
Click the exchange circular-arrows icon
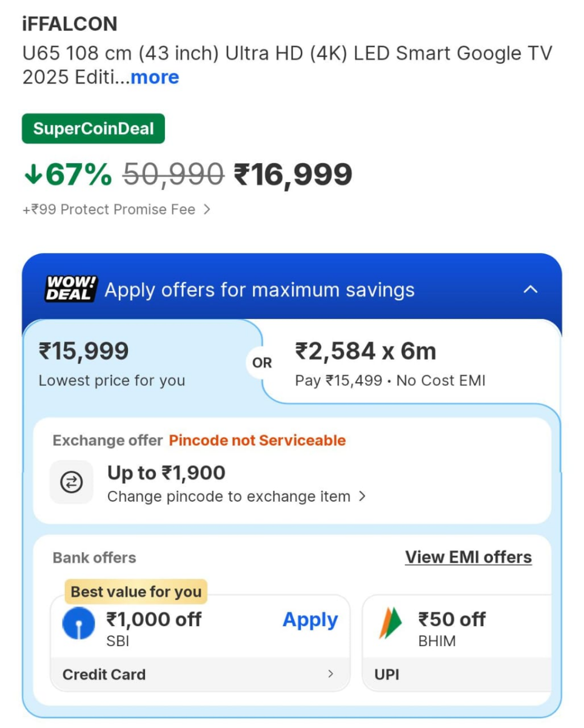click(x=71, y=482)
